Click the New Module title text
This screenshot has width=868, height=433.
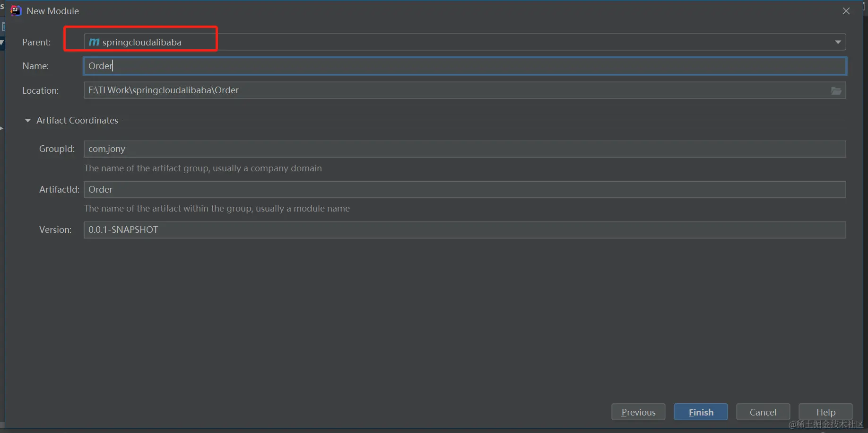point(52,11)
